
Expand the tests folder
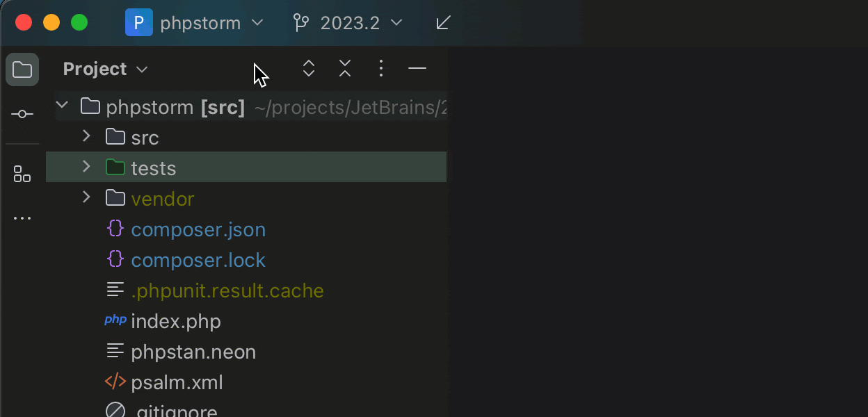(86, 167)
